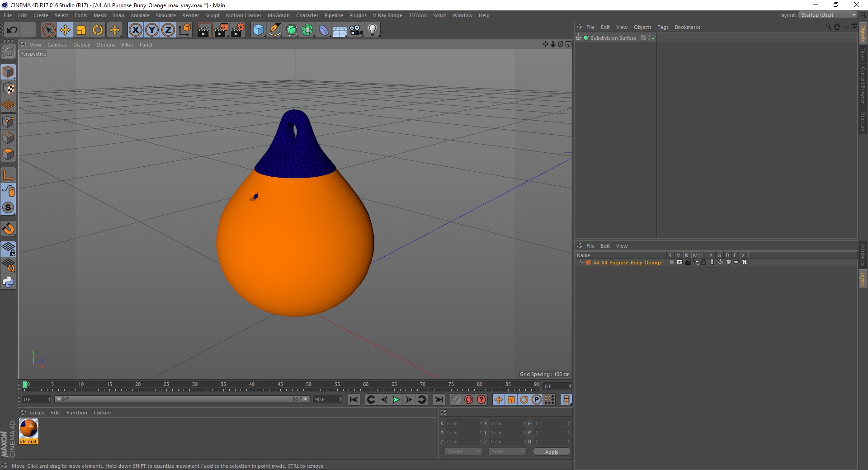Open the Scale mode dropdown
This screenshot has width=868, height=470.
point(507,451)
